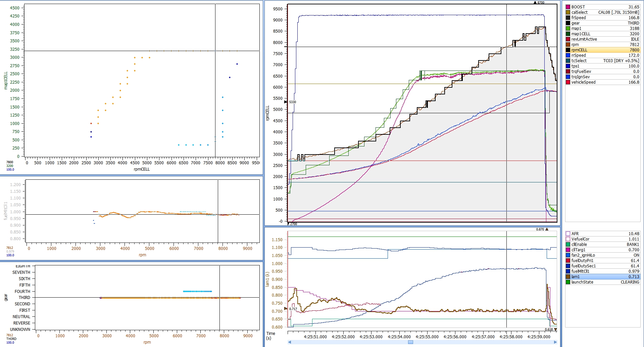Viewport: 644px width, 347px height.
Task: Click the time scrollbar thumb
Action: tap(410, 342)
